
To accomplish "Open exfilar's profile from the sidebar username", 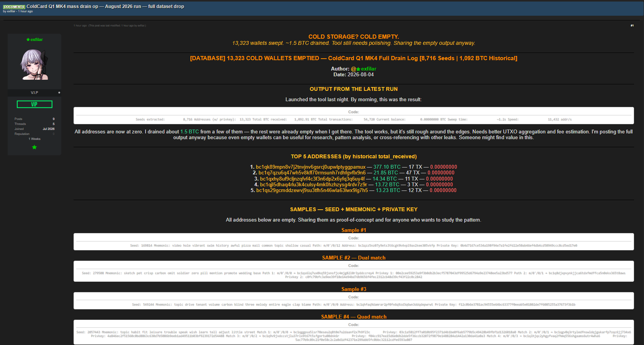I will pyautogui.click(x=37, y=39).
